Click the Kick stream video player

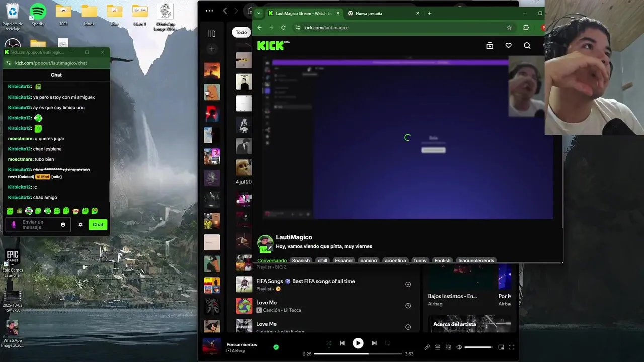click(x=408, y=137)
